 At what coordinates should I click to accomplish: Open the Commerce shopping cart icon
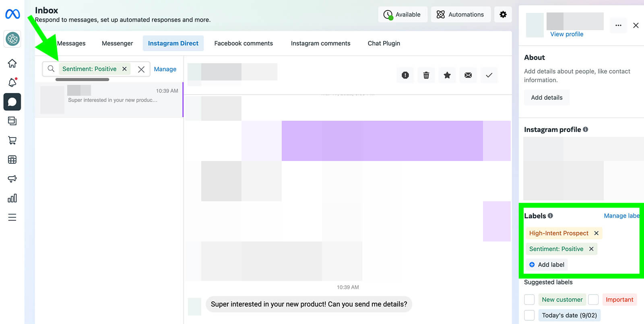pyautogui.click(x=12, y=140)
